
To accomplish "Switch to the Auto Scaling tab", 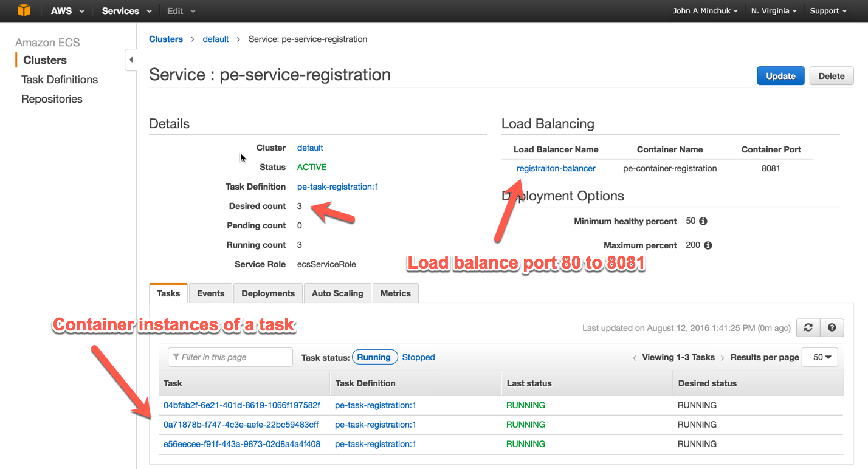I will pos(337,293).
